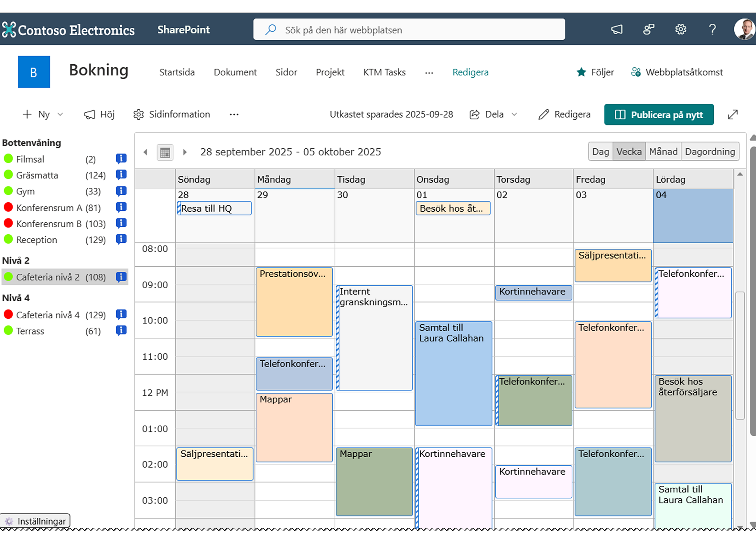Switch calendar to Dag view
The width and height of the screenshot is (756, 541).
coord(600,151)
